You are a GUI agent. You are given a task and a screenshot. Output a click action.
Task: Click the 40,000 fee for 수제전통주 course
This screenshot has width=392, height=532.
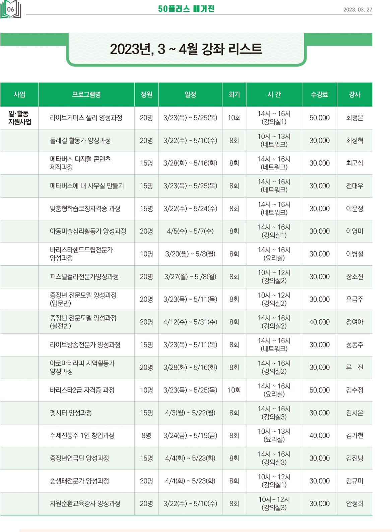coord(319,435)
